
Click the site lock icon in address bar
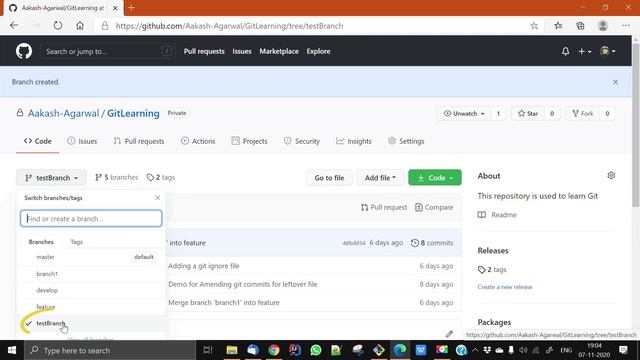tap(105, 26)
